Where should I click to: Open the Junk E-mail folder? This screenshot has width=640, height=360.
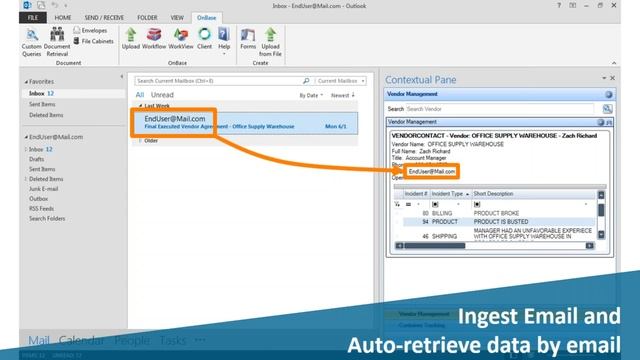[x=44, y=189]
